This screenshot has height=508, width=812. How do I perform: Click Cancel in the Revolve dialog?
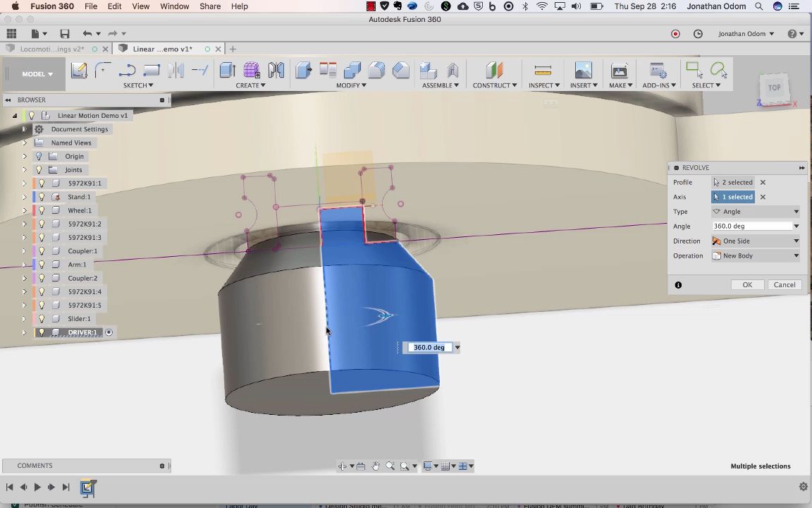point(784,285)
